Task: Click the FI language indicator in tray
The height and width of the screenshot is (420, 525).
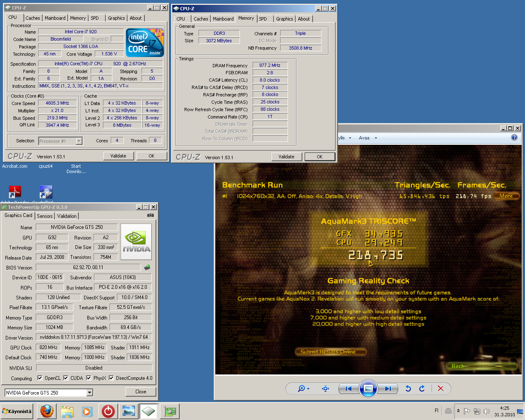Action: tap(436, 411)
